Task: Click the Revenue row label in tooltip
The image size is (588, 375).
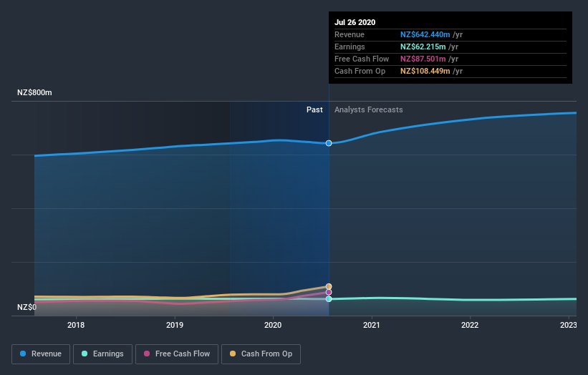Action: coord(350,34)
